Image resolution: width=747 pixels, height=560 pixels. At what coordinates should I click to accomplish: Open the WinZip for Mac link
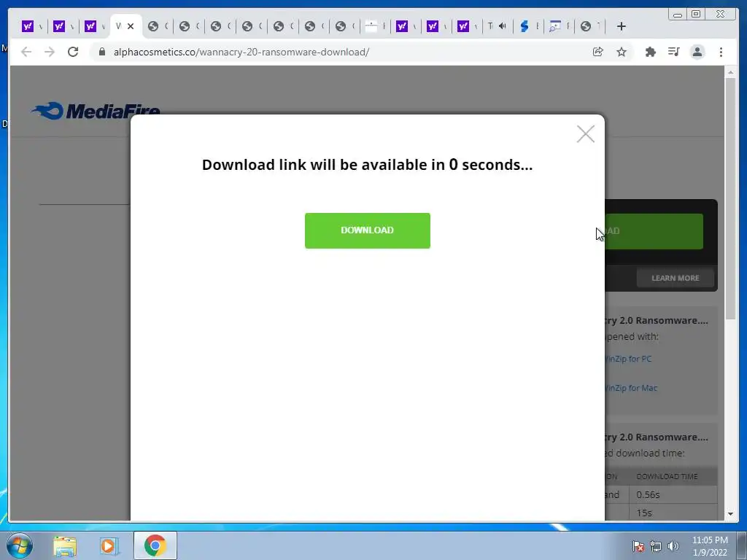(631, 388)
